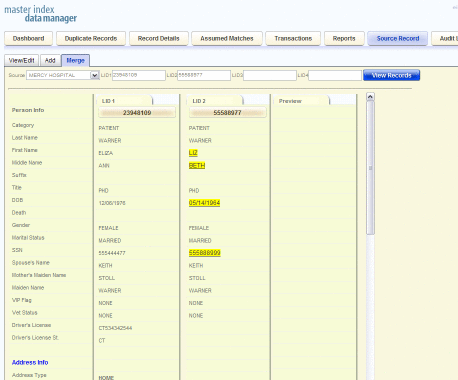
Task: Click LID 2 spouse's name KEITH
Action: pyautogui.click(x=196, y=266)
